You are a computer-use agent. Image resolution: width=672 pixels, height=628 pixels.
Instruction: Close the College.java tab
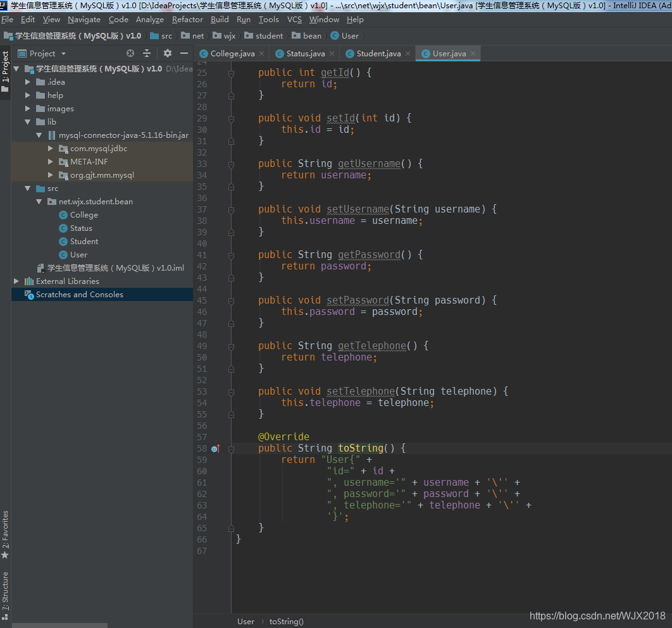click(x=262, y=54)
